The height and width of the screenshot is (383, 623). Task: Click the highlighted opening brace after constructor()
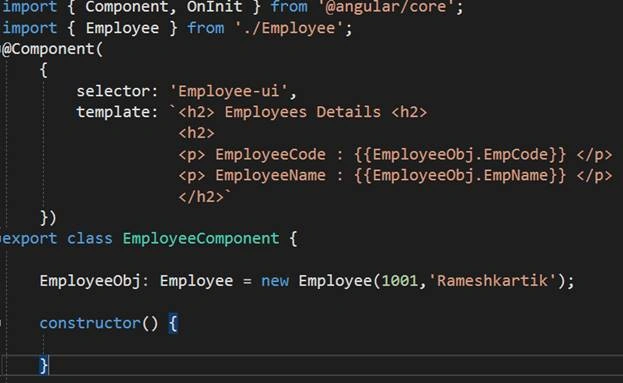pos(173,324)
